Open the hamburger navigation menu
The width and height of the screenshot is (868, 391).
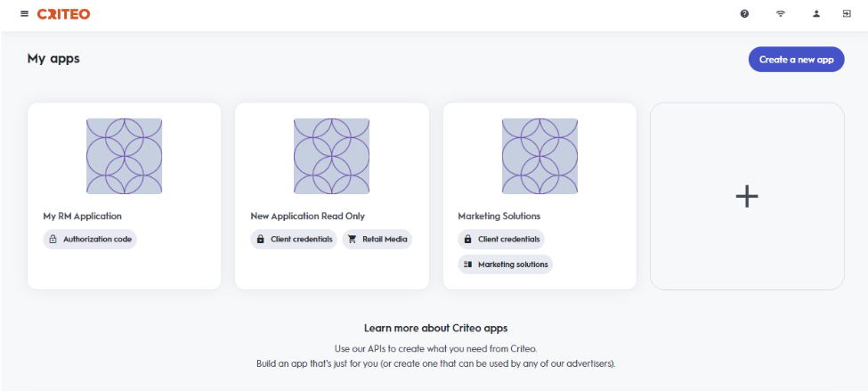[24, 14]
